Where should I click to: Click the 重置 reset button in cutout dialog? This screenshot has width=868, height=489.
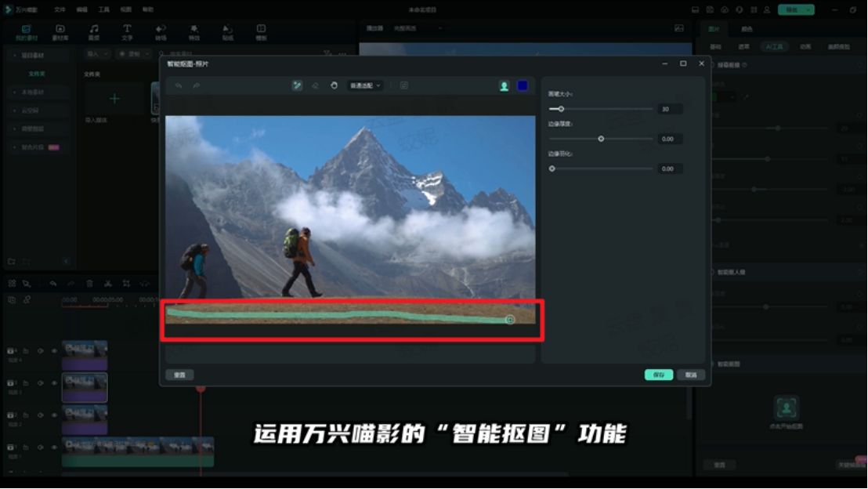coord(179,375)
